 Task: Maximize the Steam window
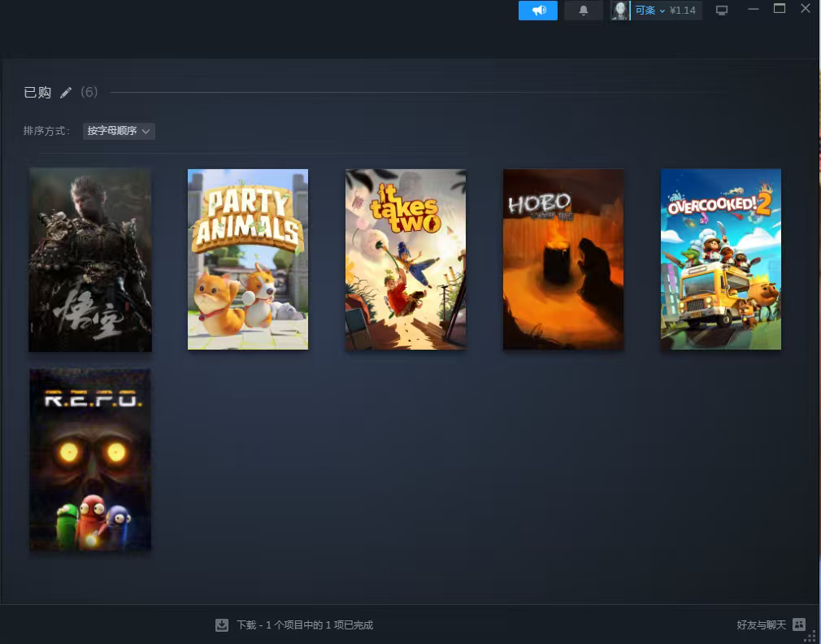(x=780, y=8)
